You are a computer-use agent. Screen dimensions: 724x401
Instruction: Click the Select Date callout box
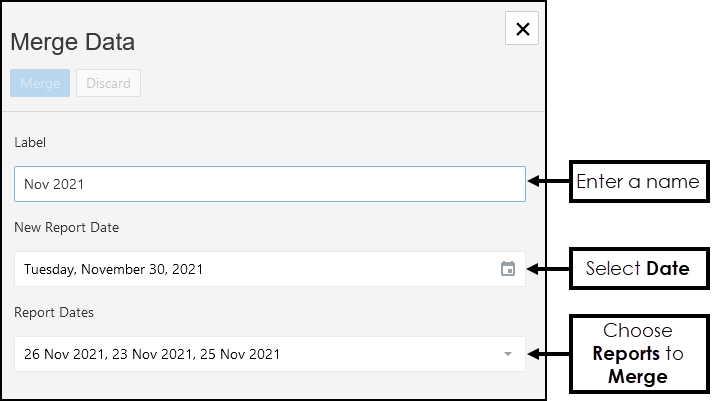(638, 269)
